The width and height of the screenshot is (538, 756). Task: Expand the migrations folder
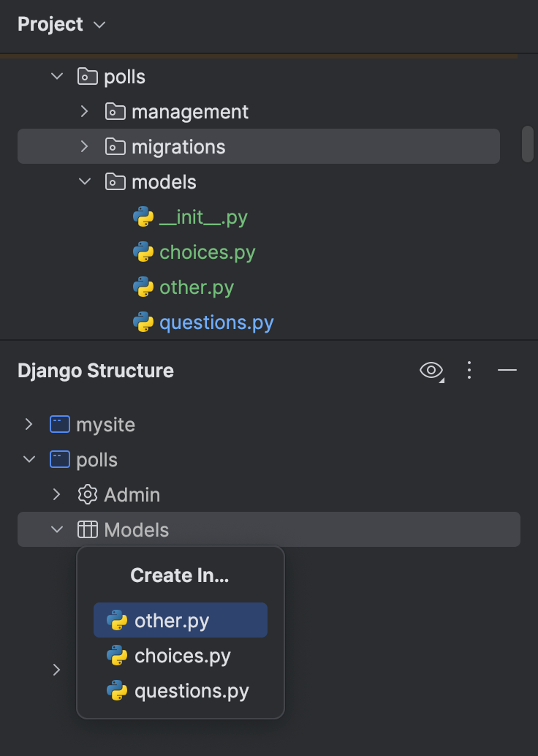pyautogui.click(x=84, y=146)
